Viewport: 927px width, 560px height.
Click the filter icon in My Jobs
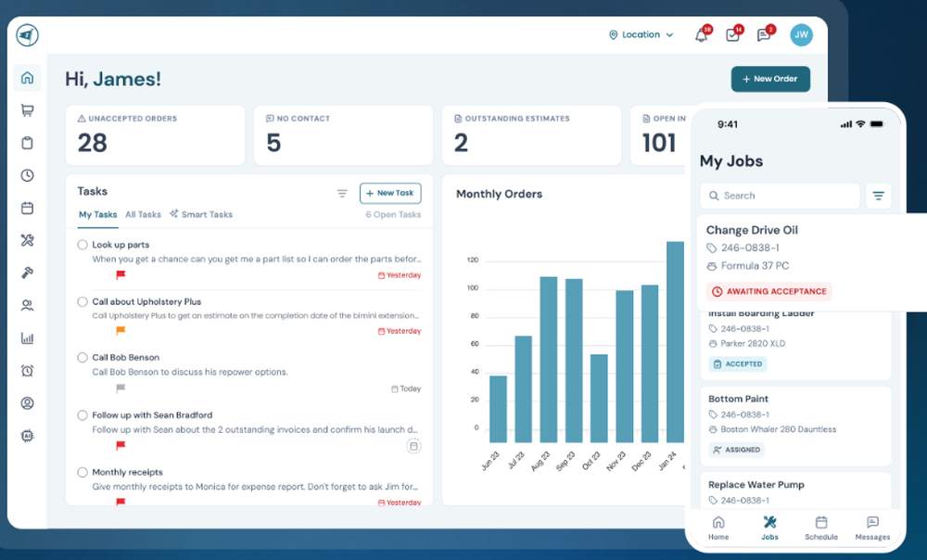tap(879, 196)
